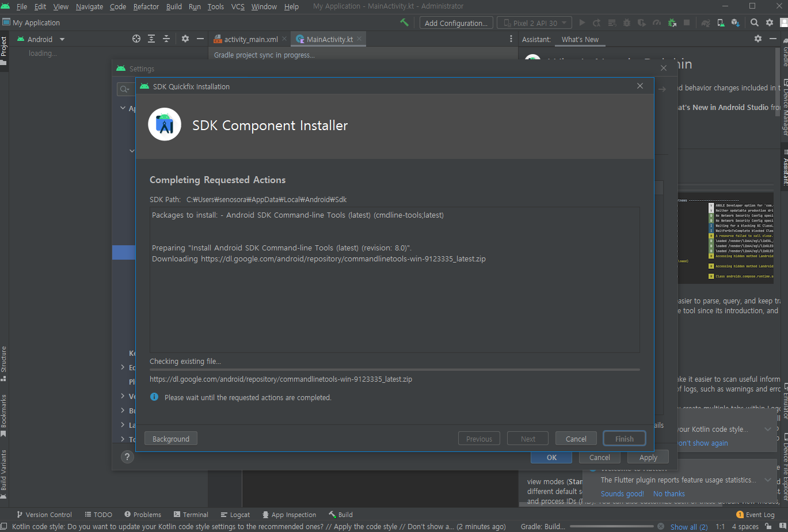Expand the 4 spaces indent selector
Image resolution: width=788 pixels, height=532 pixels.
[745, 527]
